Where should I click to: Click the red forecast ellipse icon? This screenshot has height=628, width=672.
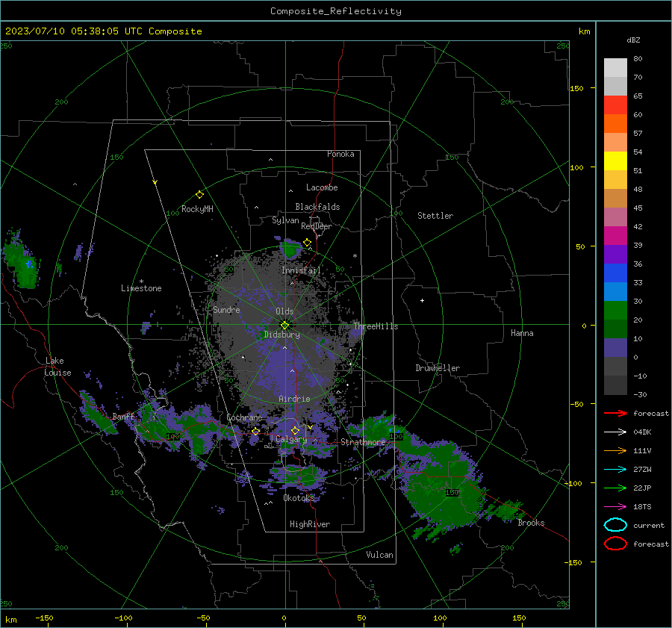click(x=615, y=544)
